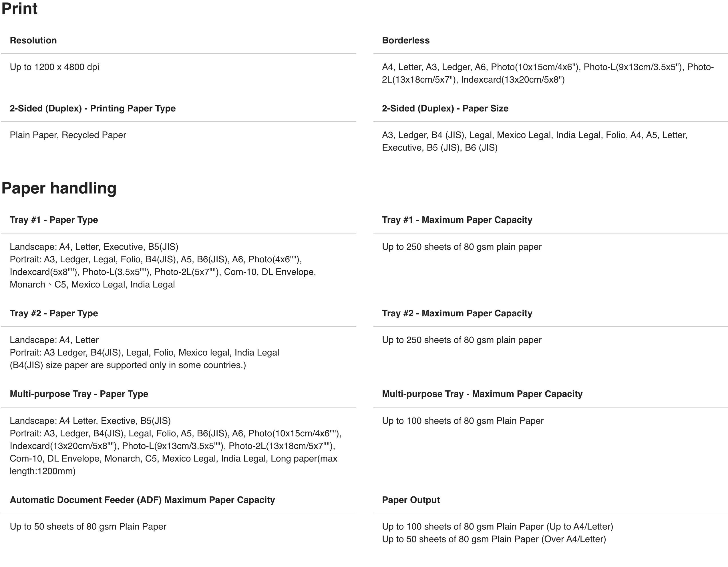This screenshot has height=567, width=728.
Task: Click Tray #2 - Maximum Paper Capacity label
Action: (457, 313)
